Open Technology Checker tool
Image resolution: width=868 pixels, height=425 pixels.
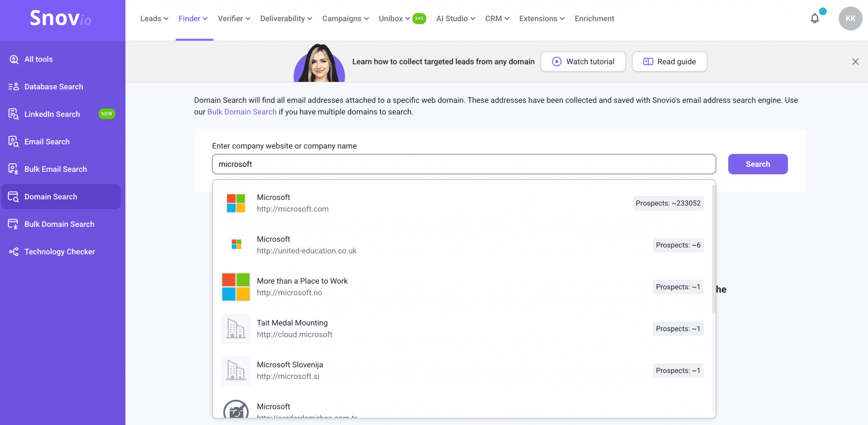(59, 252)
